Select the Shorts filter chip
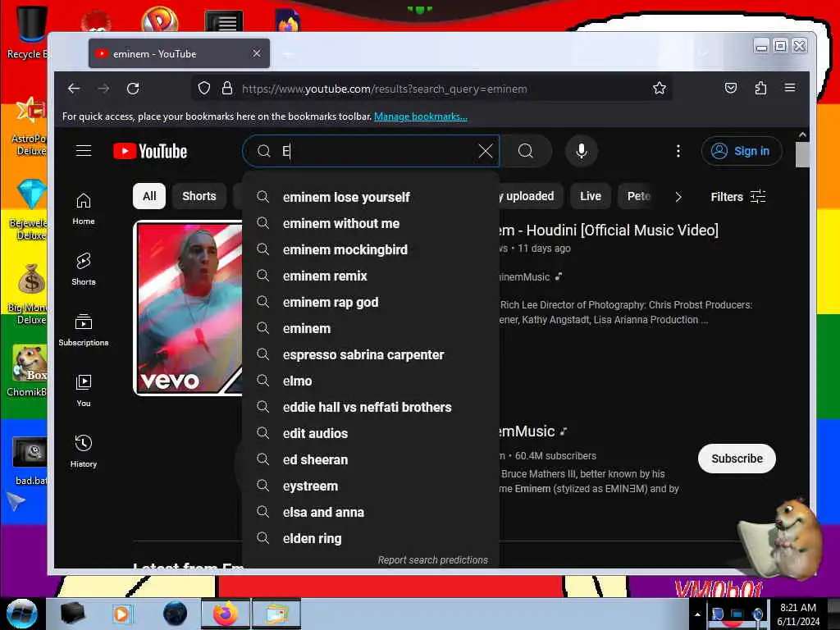840x630 pixels. 199,196
